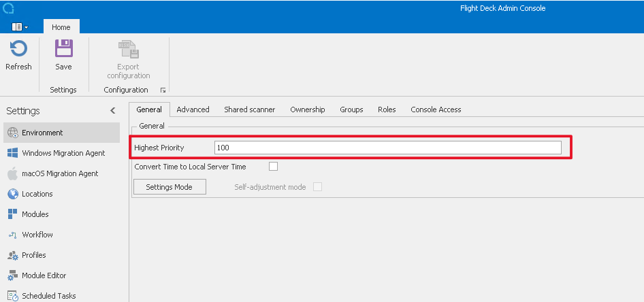Click the Workflow nodes icon
Viewport: 644px width, 302px height.
coord(13,235)
